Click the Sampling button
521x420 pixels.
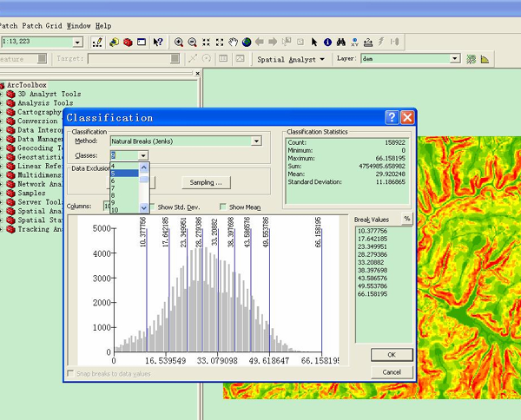point(205,182)
